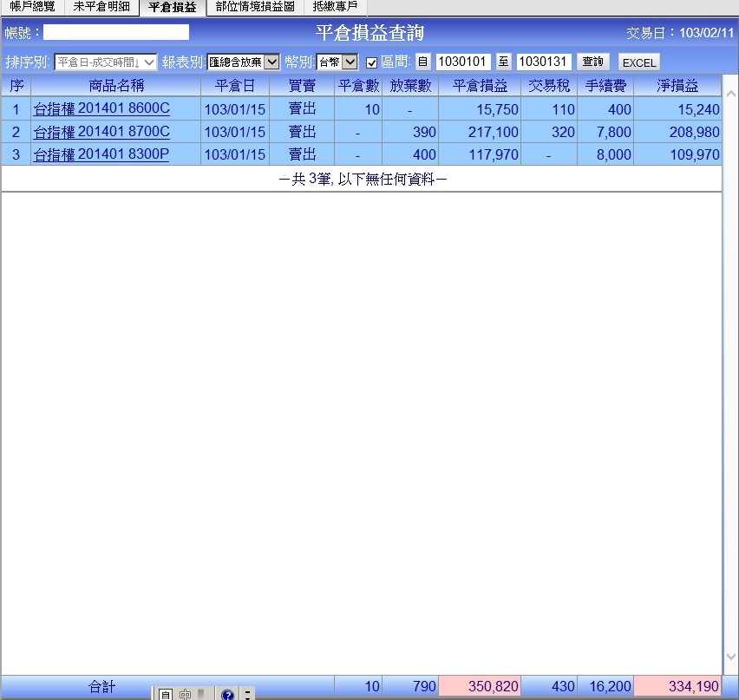Switch to the 帳戶總覽 tab
This screenshot has height=700, width=739.
pyautogui.click(x=32, y=7)
